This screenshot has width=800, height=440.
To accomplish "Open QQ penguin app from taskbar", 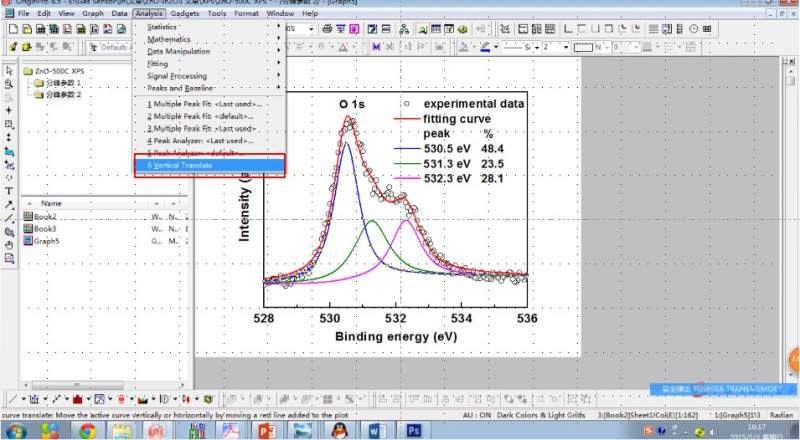I will click(340, 431).
